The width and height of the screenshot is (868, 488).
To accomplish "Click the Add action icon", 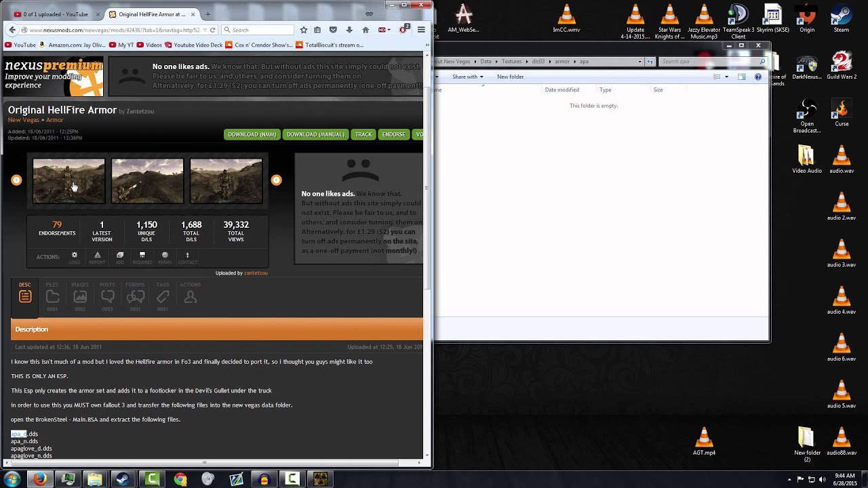I will coord(119,258).
